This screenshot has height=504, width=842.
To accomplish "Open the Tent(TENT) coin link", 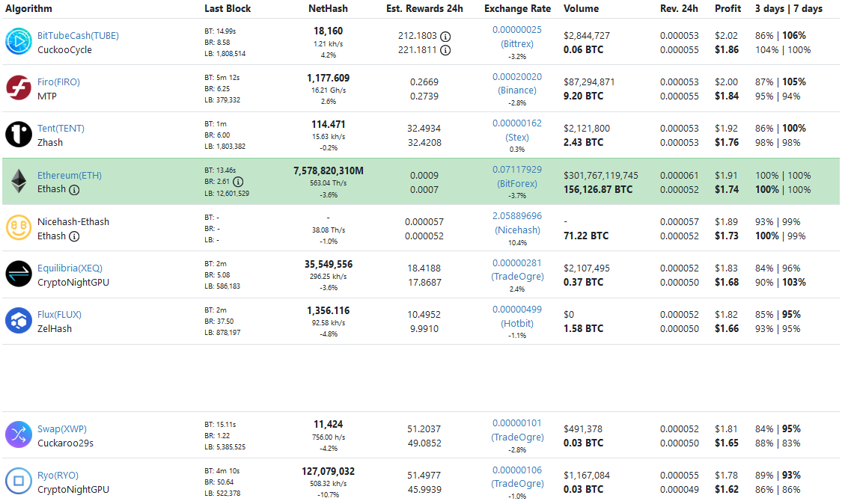I will click(61, 129).
